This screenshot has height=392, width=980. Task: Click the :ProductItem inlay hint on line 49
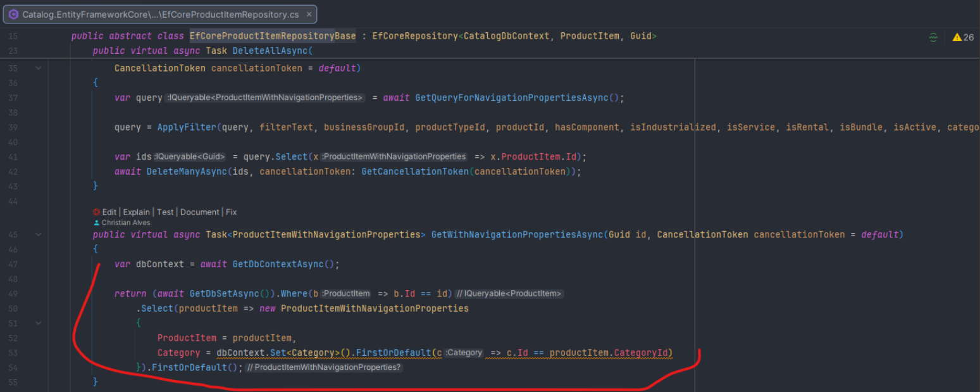pos(346,294)
